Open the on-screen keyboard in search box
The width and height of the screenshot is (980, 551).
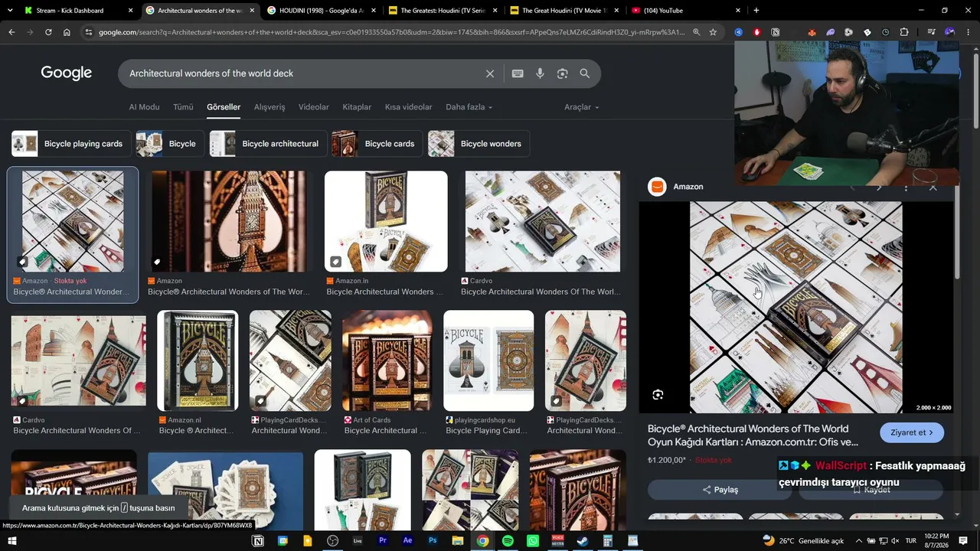point(518,73)
